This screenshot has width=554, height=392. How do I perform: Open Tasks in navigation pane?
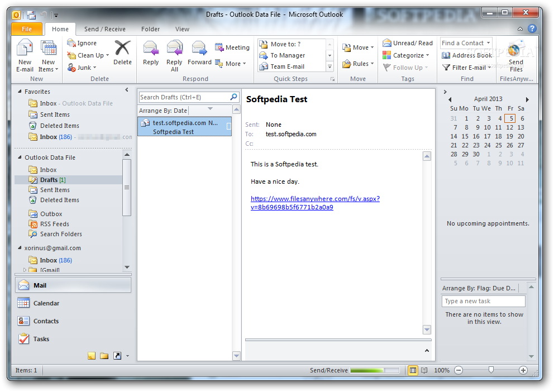click(73, 339)
